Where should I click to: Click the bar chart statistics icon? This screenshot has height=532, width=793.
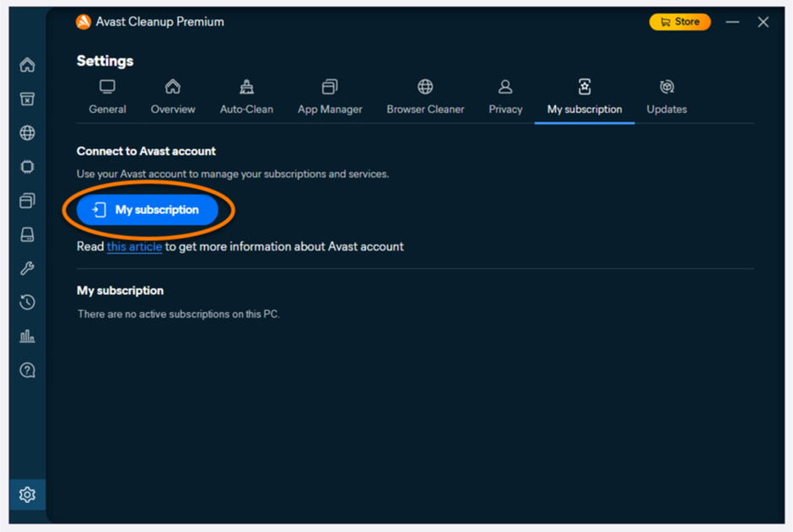pos(27,336)
